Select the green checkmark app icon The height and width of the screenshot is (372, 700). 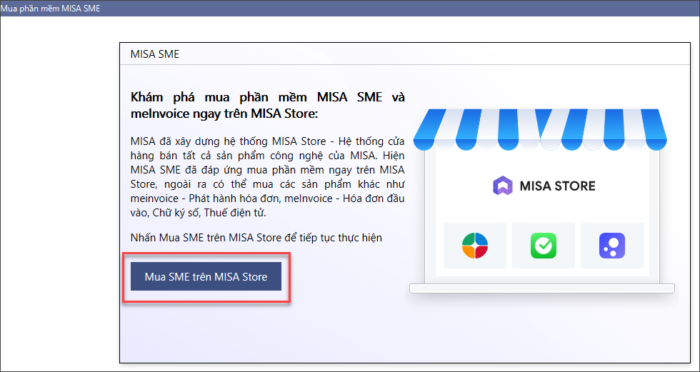[x=543, y=246]
